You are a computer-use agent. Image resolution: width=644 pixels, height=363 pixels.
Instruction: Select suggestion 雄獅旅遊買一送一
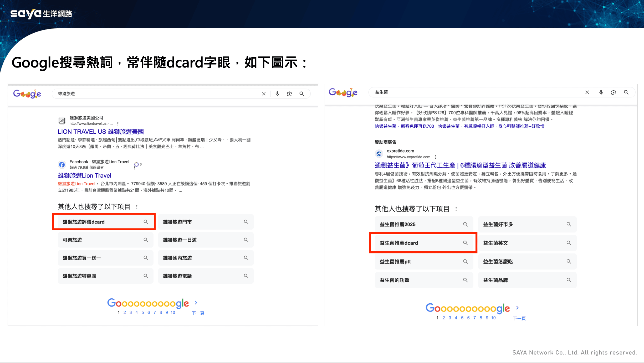coord(105,258)
